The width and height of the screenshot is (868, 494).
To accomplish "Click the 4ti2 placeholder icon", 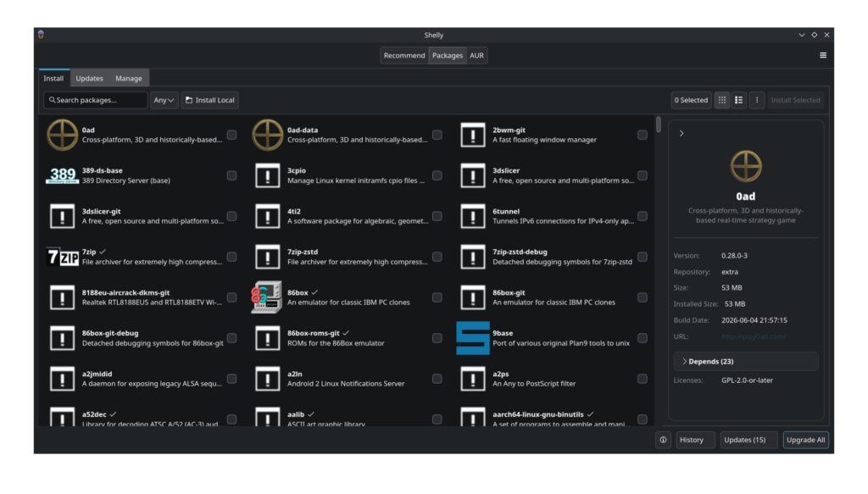I will pos(267,216).
